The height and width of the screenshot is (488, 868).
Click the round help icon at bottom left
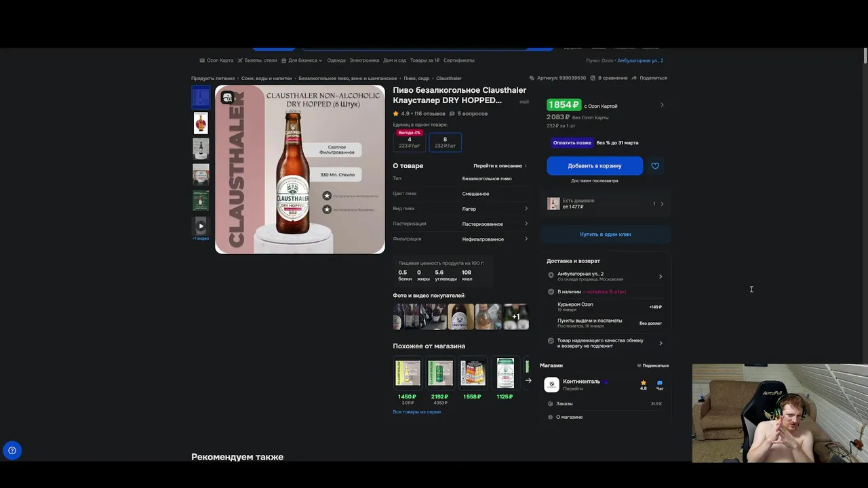coord(12,451)
